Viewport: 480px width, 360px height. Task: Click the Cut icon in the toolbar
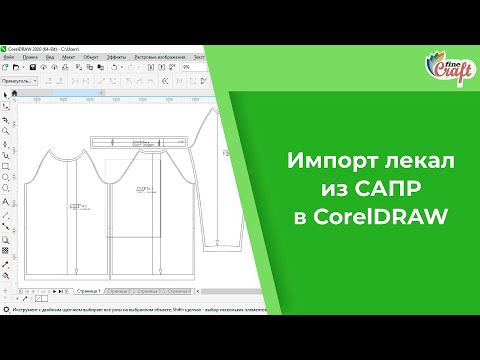pos(79,67)
